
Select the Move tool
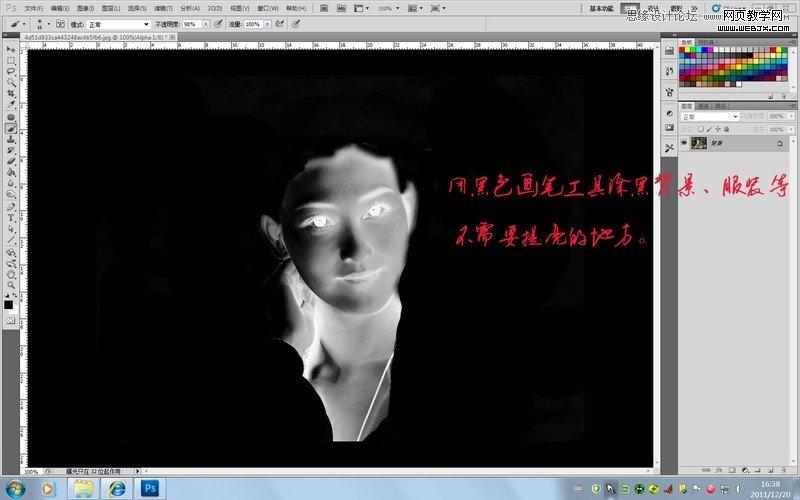[x=10, y=49]
